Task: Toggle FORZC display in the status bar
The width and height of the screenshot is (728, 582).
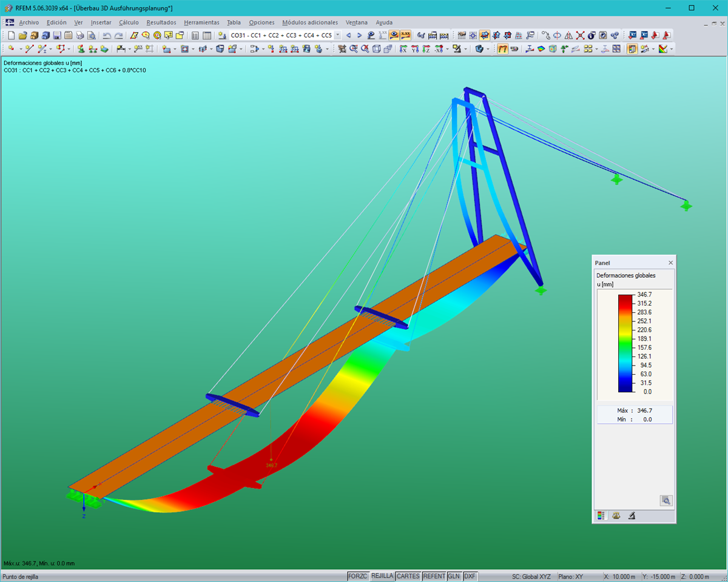Action: click(357, 576)
